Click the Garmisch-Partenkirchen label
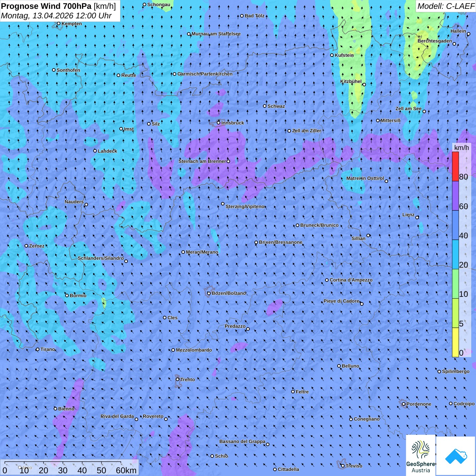This screenshot has height=476, width=476. click(x=205, y=74)
